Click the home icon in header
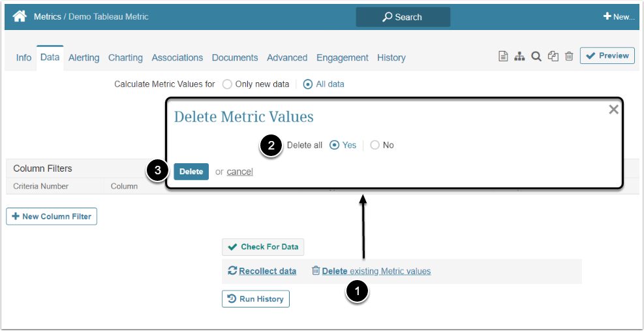Screen dimensions: 644x331 click(20, 16)
